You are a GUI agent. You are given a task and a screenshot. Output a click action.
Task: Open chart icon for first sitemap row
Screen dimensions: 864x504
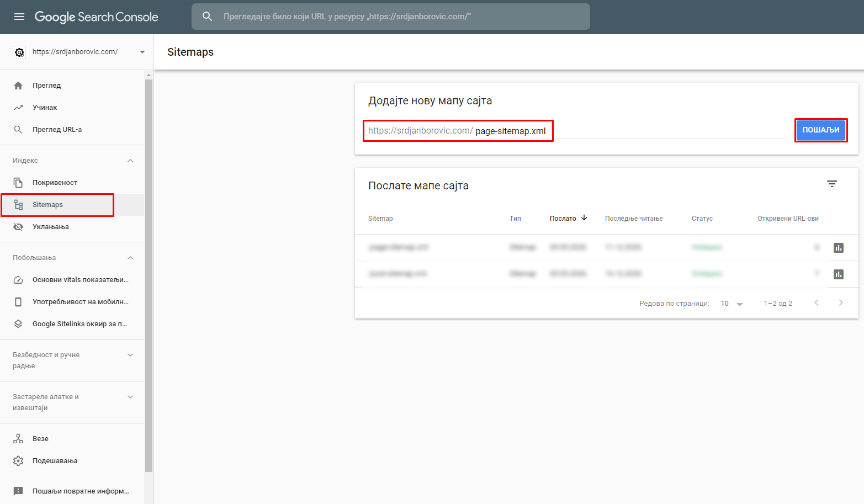[839, 248]
